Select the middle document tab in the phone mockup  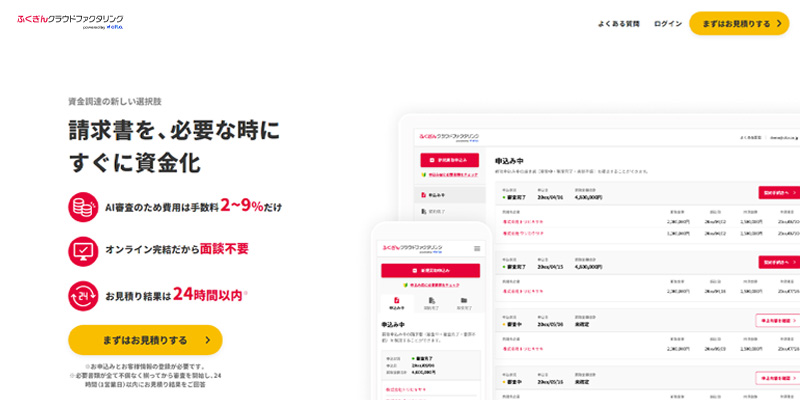tap(432, 304)
